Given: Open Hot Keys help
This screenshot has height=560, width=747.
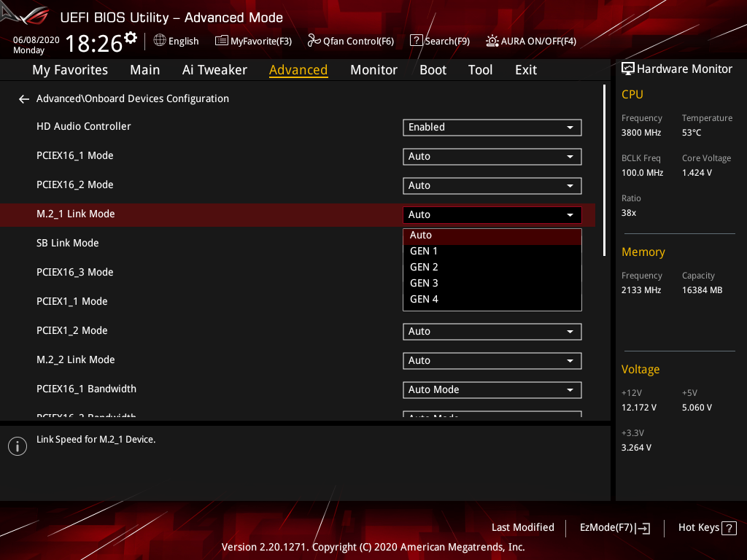Looking at the screenshot, I should pos(707,528).
